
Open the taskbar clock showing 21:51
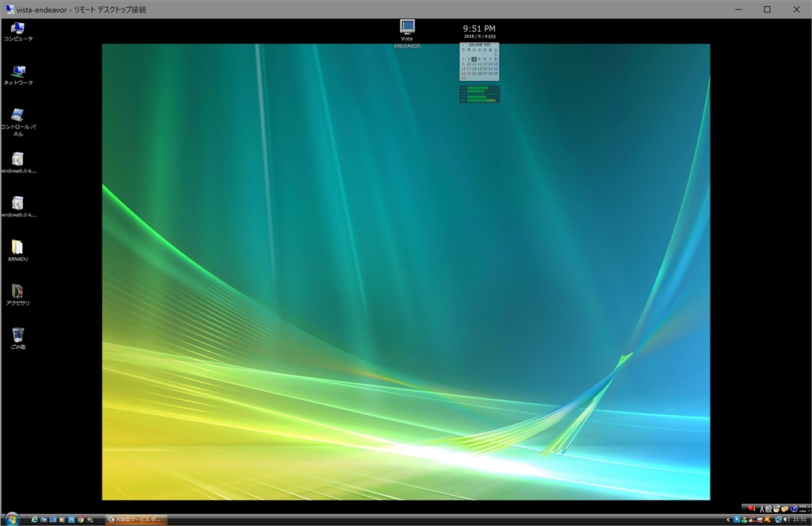point(800,520)
